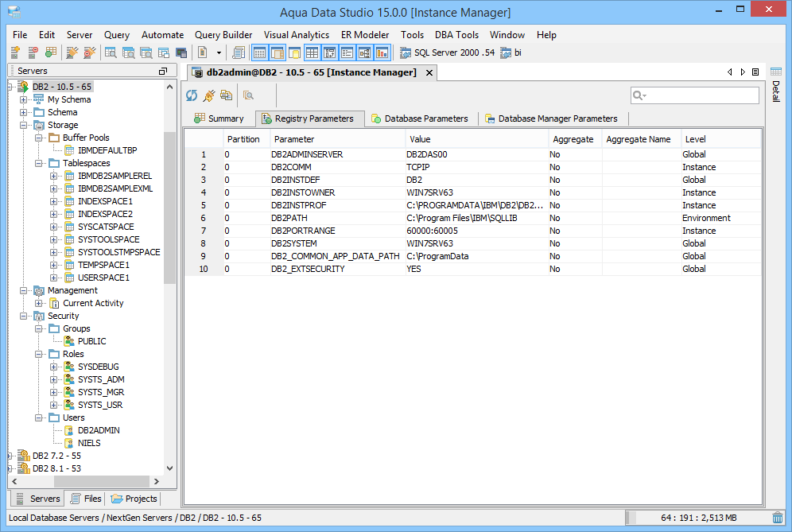Image resolution: width=792 pixels, height=532 pixels.
Task: Open the Detail side panel grid icon
Action: pyautogui.click(x=776, y=72)
